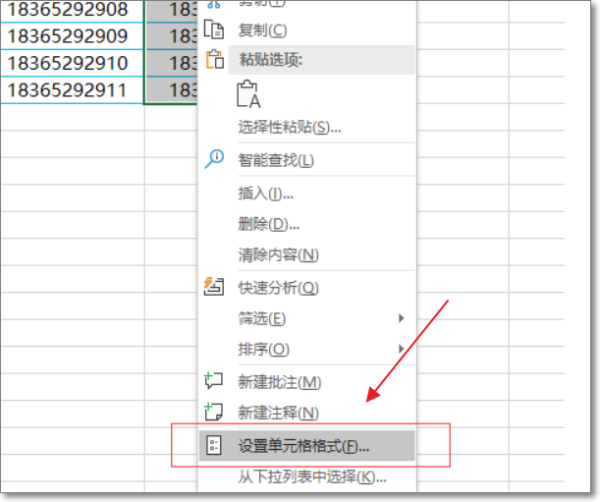
Task: Click the clipboard icon beside 粘贴选项
Action: pos(215,59)
